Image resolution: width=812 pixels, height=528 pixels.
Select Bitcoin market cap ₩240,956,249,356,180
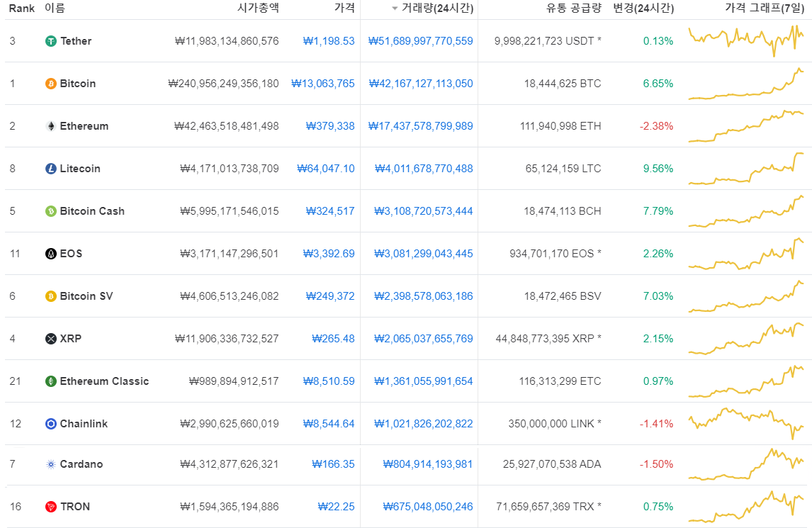click(224, 84)
